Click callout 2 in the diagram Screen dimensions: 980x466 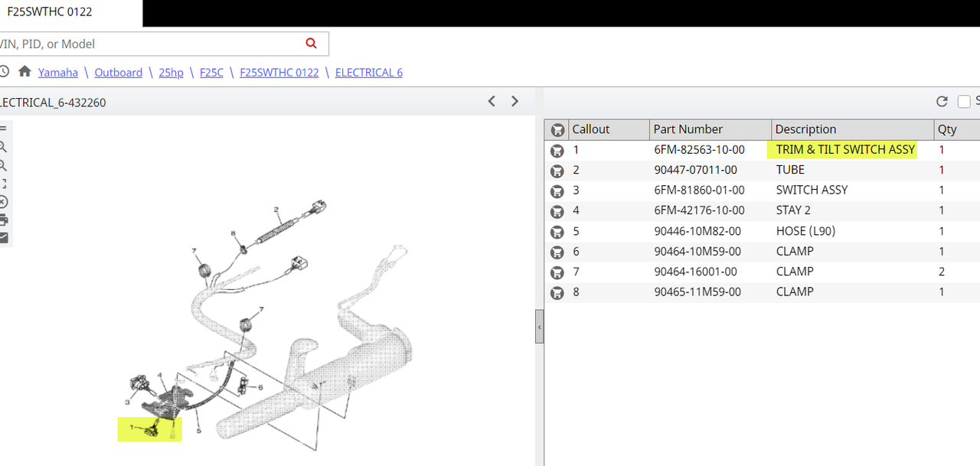(x=276, y=209)
